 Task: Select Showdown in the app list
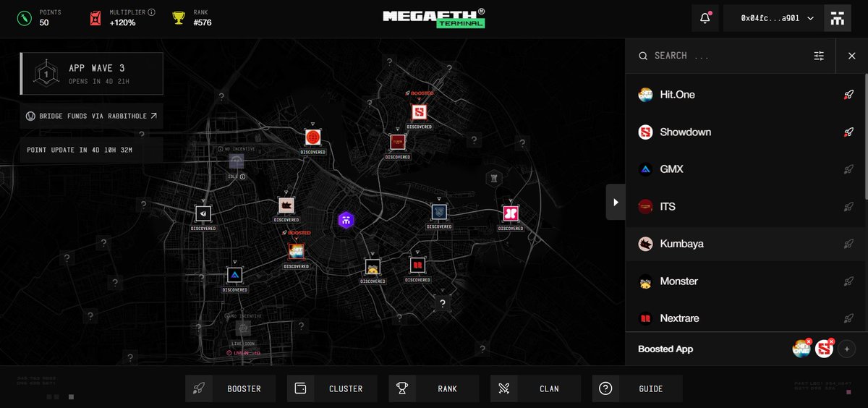click(x=745, y=132)
